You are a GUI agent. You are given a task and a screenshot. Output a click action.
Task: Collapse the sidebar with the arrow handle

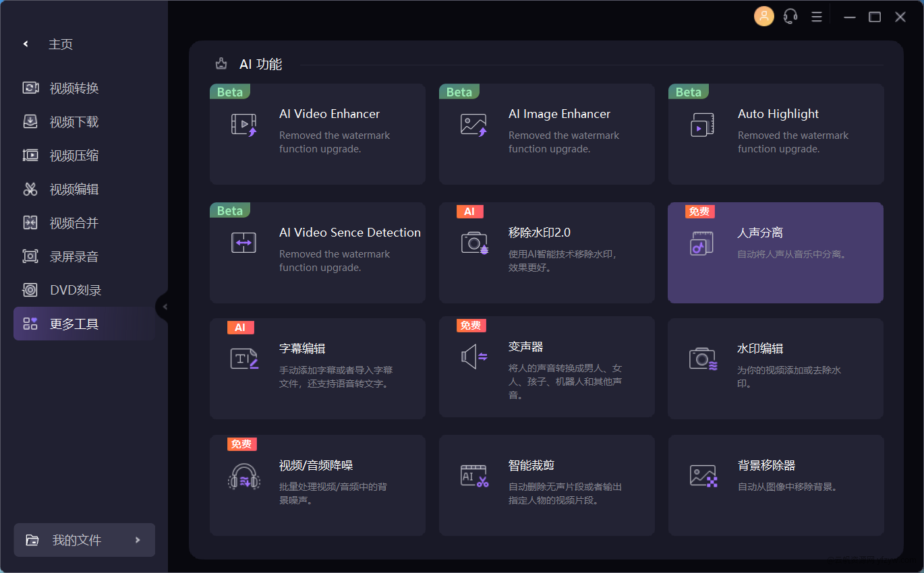[164, 307]
